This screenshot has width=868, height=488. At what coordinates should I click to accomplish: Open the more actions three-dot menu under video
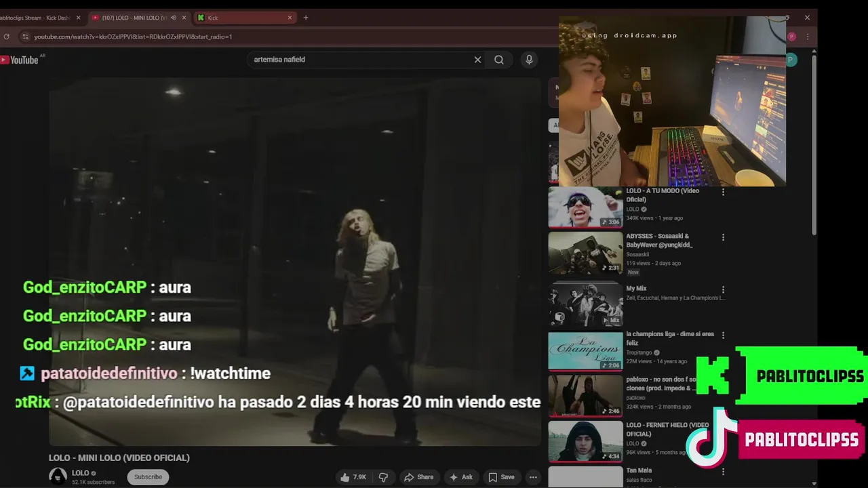pyautogui.click(x=533, y=477)
